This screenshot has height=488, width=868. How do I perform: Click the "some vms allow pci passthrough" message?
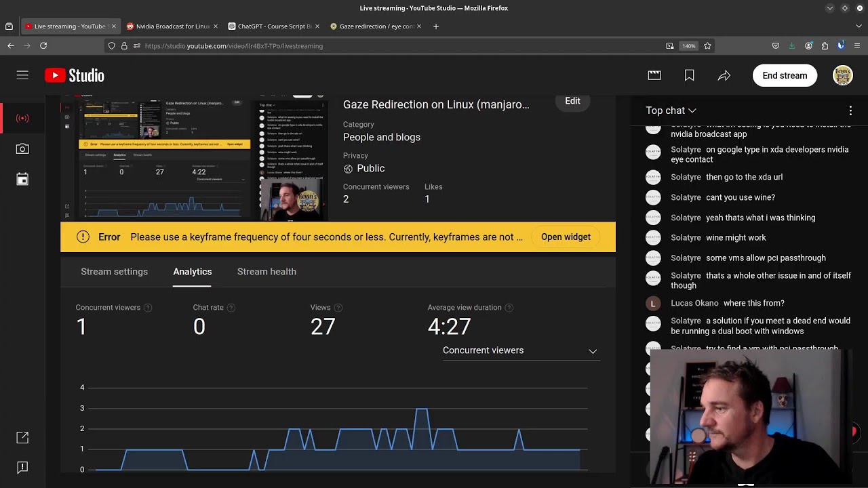(x=766, y=258)
